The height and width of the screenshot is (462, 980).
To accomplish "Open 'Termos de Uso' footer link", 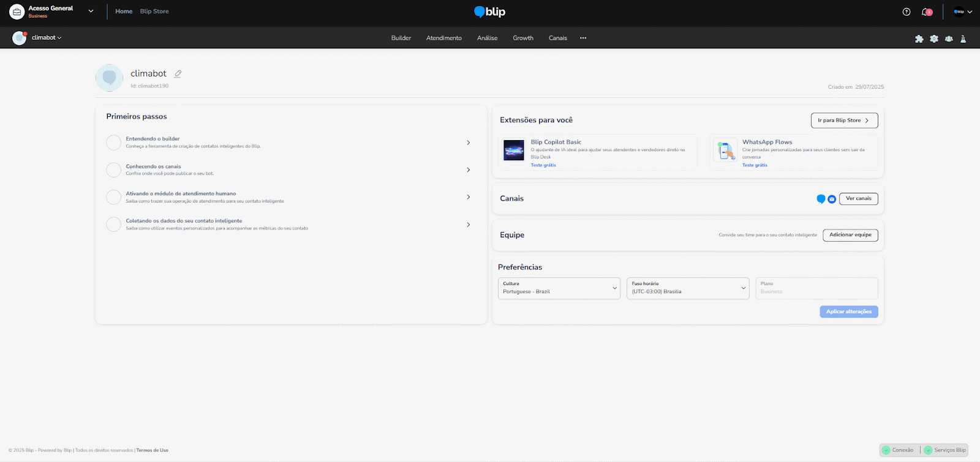I will (152, 450).
